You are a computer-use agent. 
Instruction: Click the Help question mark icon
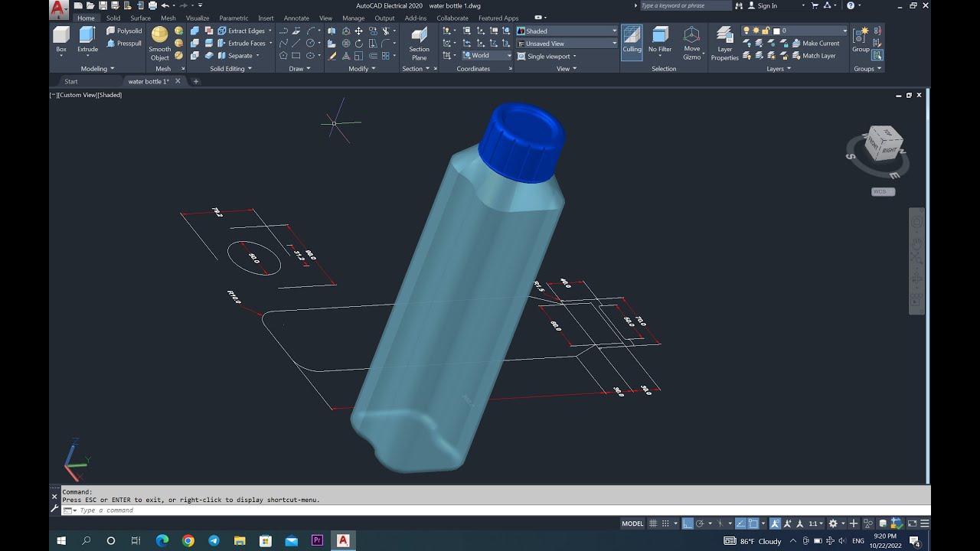tap(850, 5)
